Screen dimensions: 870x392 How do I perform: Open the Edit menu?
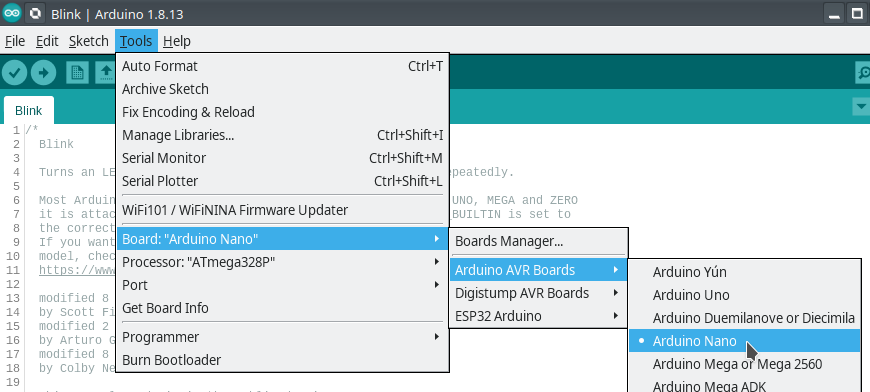[x=47, y=41]
